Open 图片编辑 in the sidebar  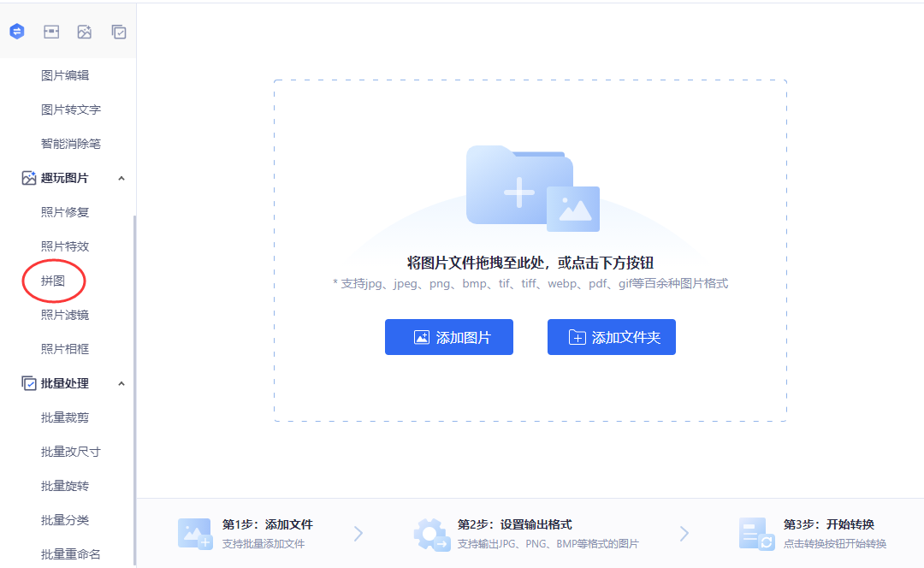coord(65,75)
